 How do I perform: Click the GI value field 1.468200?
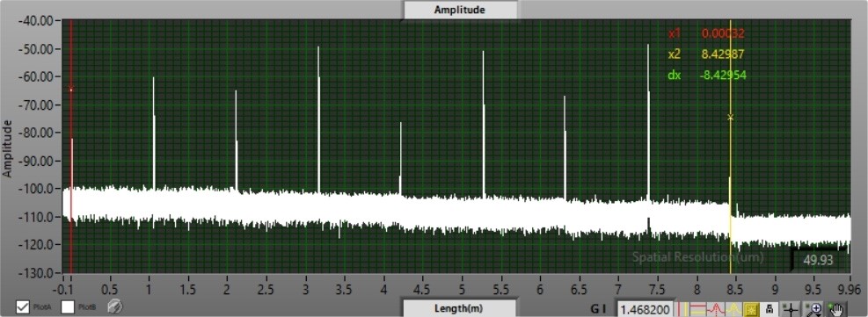pyautogui.click(x=646, y=309)
